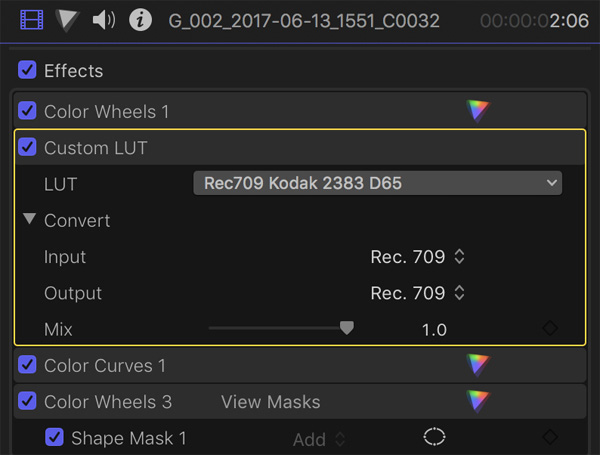The image size is (600, 455).
Task: Click the Mix slider handle
Action: [x=347, y=328]
